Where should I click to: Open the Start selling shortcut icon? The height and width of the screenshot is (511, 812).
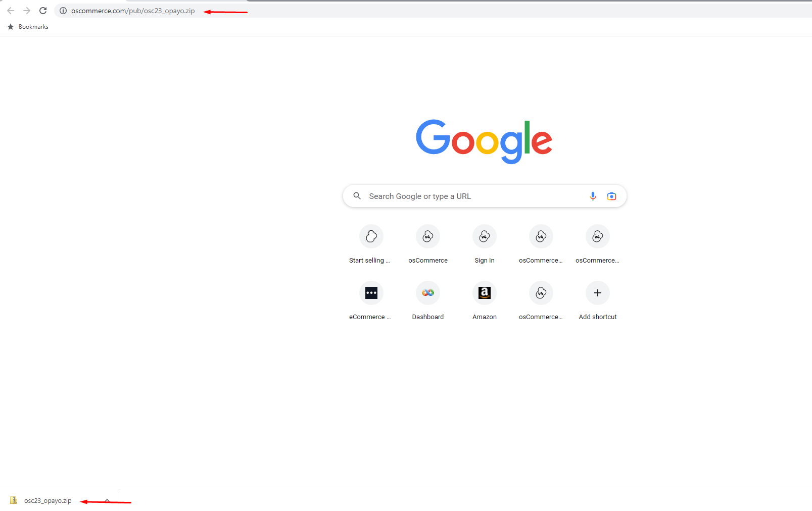[371, 236]
